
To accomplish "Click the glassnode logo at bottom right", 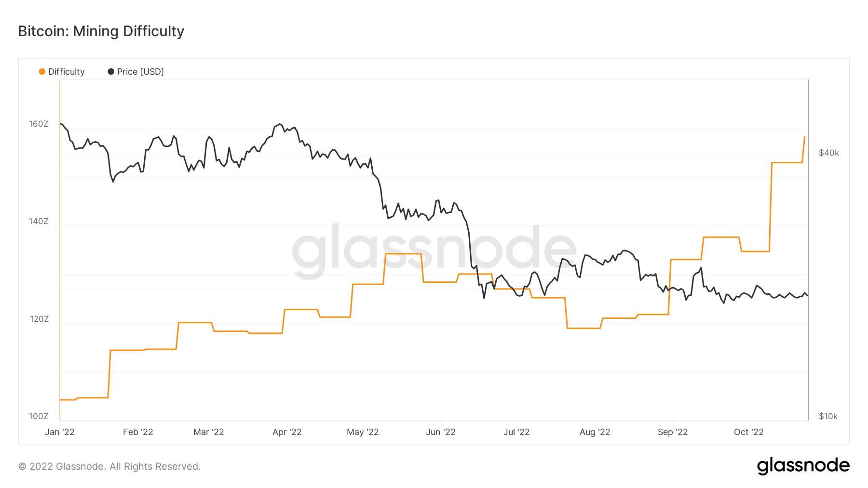I will point(803,466).
